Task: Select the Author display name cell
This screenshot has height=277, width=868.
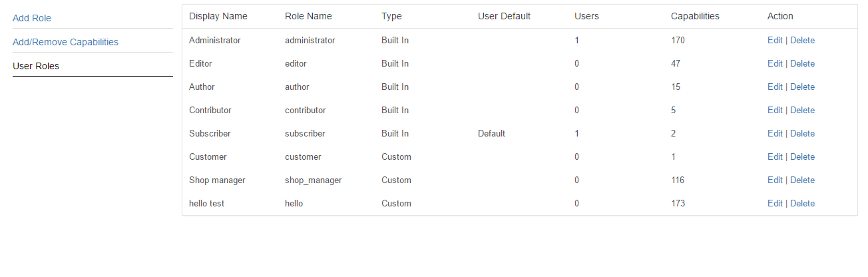Action: point(202,87)
